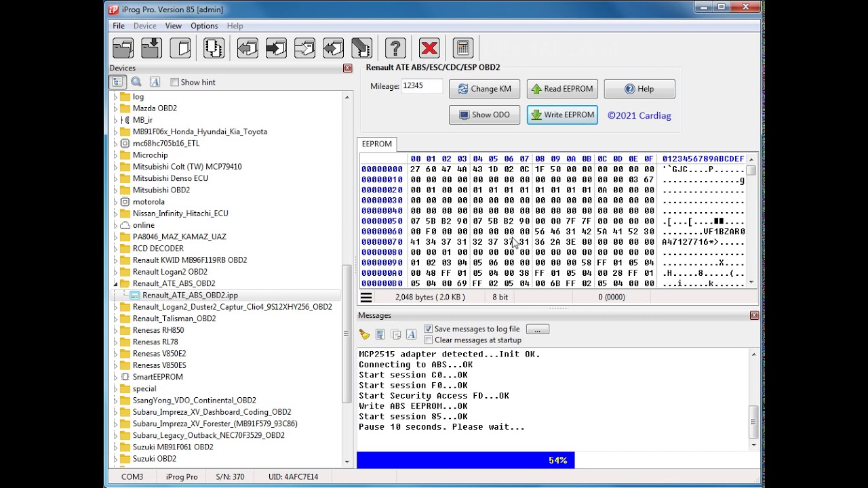Click '2,048 bytes (2.0 KB)' status text

[430, 297]
